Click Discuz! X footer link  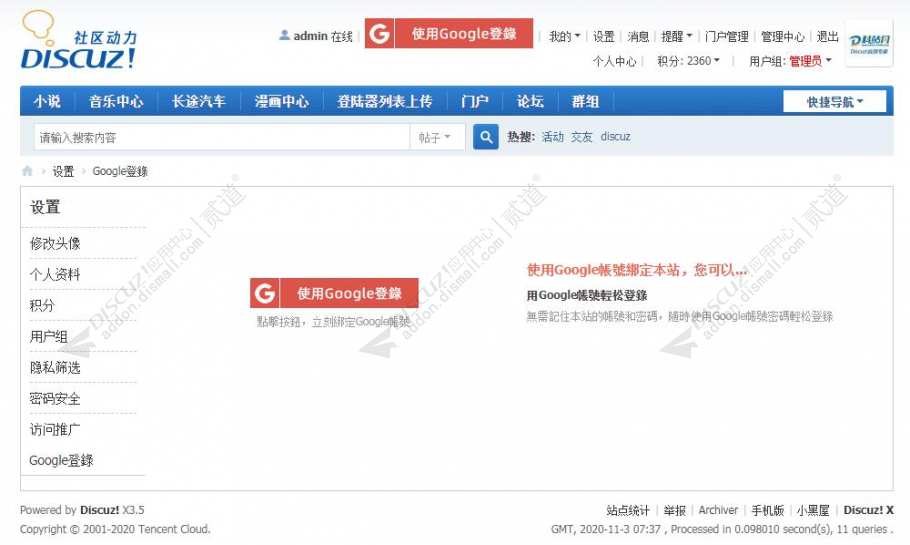tap(868, 510)
